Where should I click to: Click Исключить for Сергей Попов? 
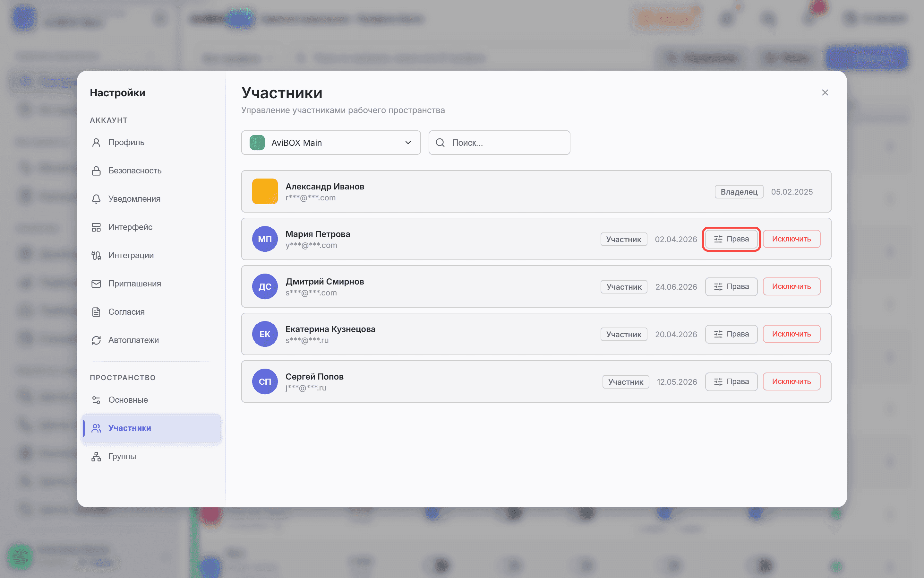[791, 381]
